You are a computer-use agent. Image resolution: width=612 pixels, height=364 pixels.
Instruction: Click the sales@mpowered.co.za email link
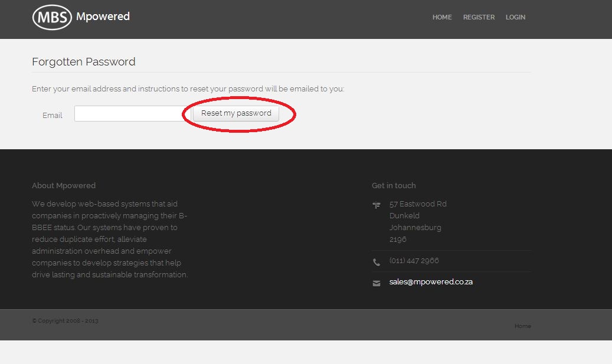click(x=431, y=281)
